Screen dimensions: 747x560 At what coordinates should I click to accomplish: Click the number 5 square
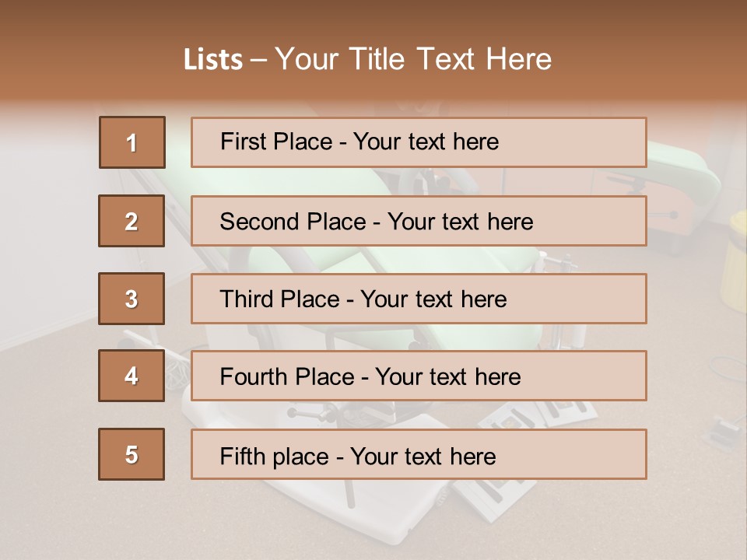(x=132, y=454)
